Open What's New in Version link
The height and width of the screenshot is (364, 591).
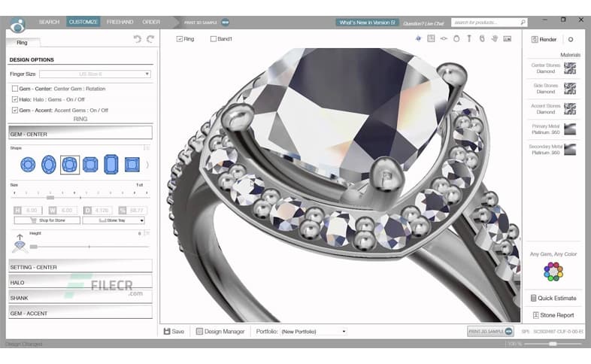click(367, 23)
